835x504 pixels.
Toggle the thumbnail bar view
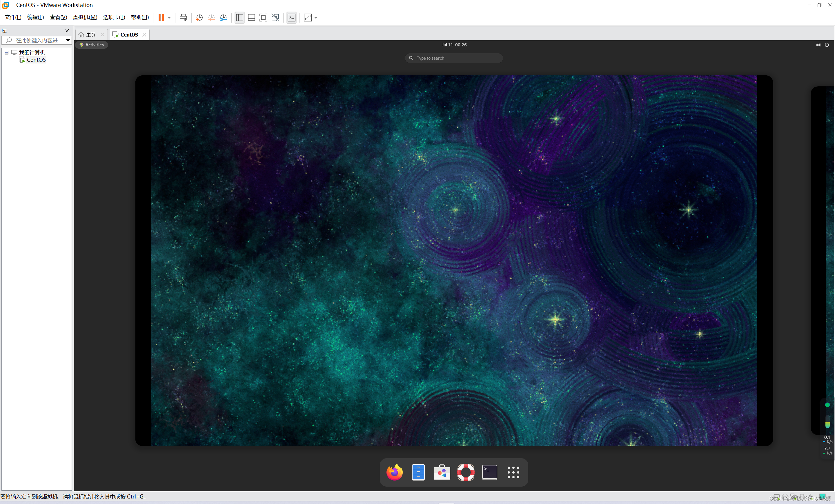(x=251, y=18)
